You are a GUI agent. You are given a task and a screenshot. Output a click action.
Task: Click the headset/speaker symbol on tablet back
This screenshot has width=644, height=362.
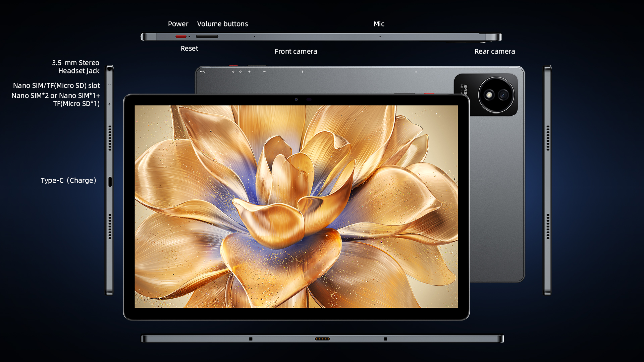[203, 71]
